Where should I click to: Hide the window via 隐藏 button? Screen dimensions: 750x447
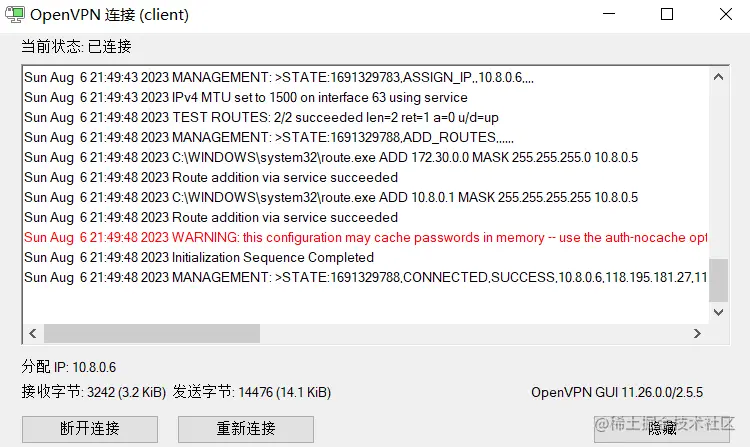(662, 429)
